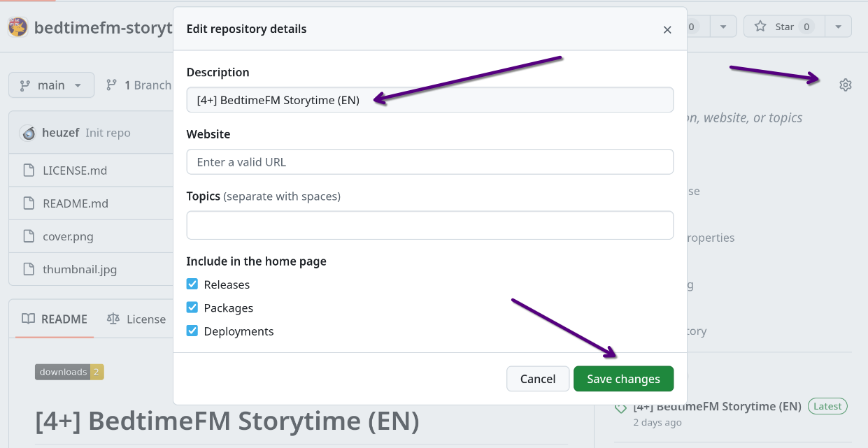Image resolution: width=868 pixels, height=448 pixels.
Task: Click the LICENSE.md file icon
Action: [x=29, y=171]
